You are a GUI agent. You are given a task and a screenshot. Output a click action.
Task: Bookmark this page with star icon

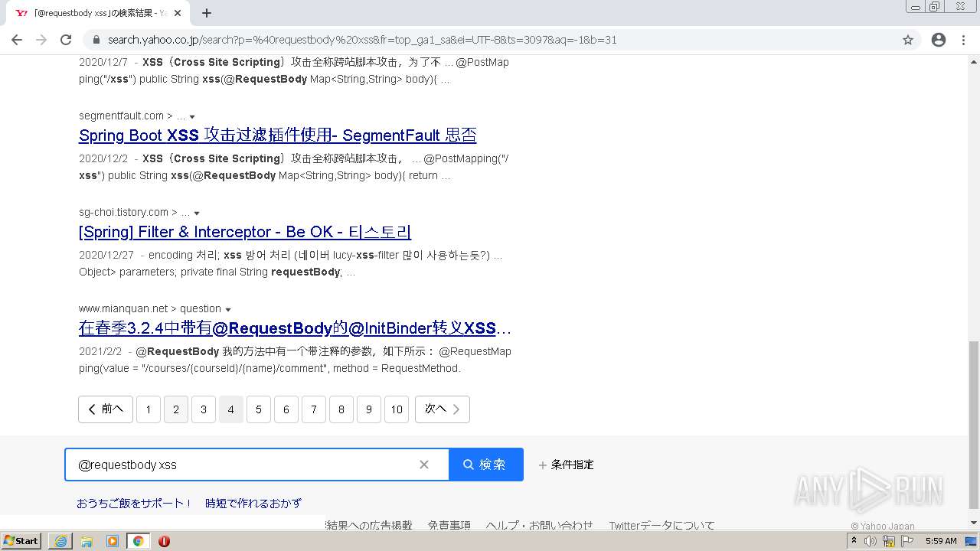(908, 40)
